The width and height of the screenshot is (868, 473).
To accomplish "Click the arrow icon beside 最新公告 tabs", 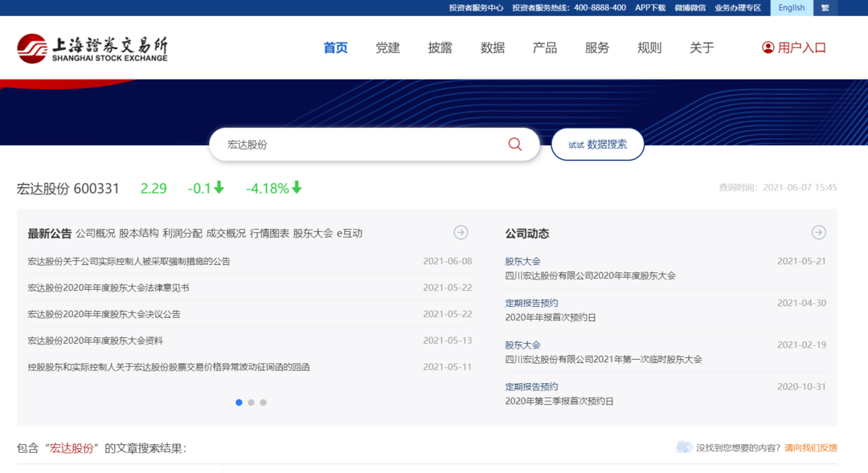I will 461,232.
